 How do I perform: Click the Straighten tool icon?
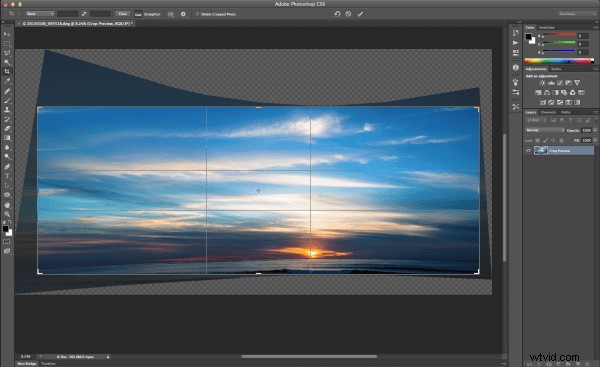point(138,14)
